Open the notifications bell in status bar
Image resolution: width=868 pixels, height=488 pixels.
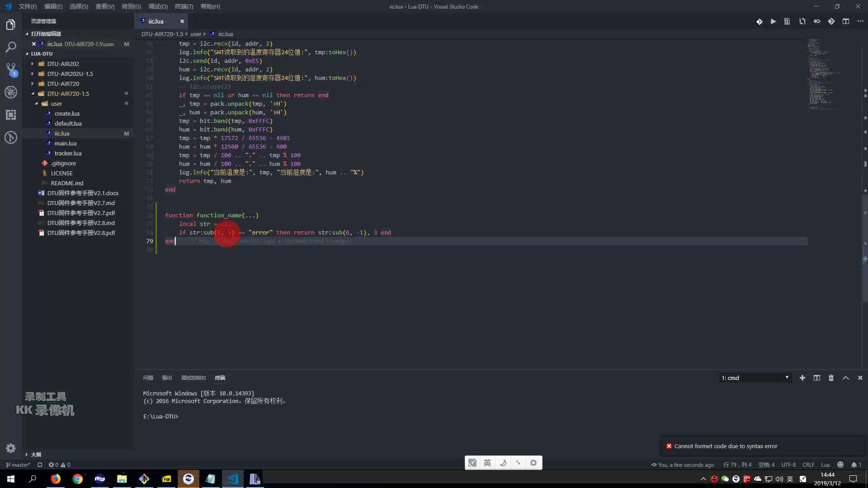coord(856,465)
